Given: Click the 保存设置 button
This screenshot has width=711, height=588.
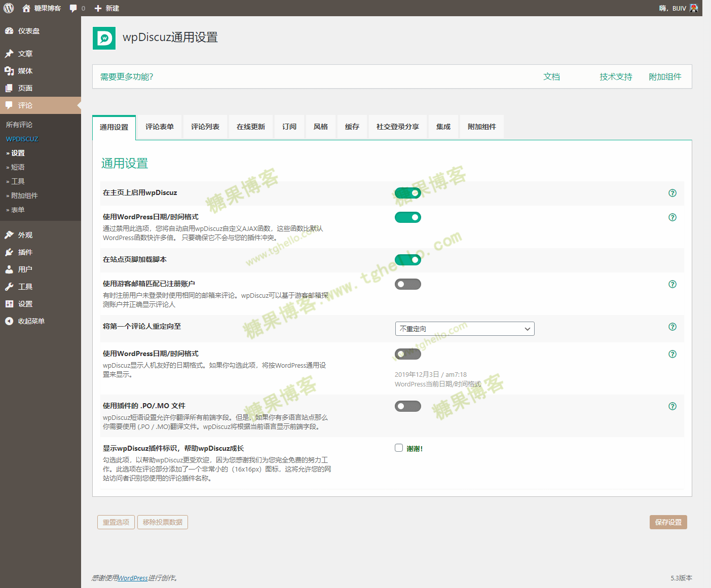Looking at the screenshot, I should (668, 522).
